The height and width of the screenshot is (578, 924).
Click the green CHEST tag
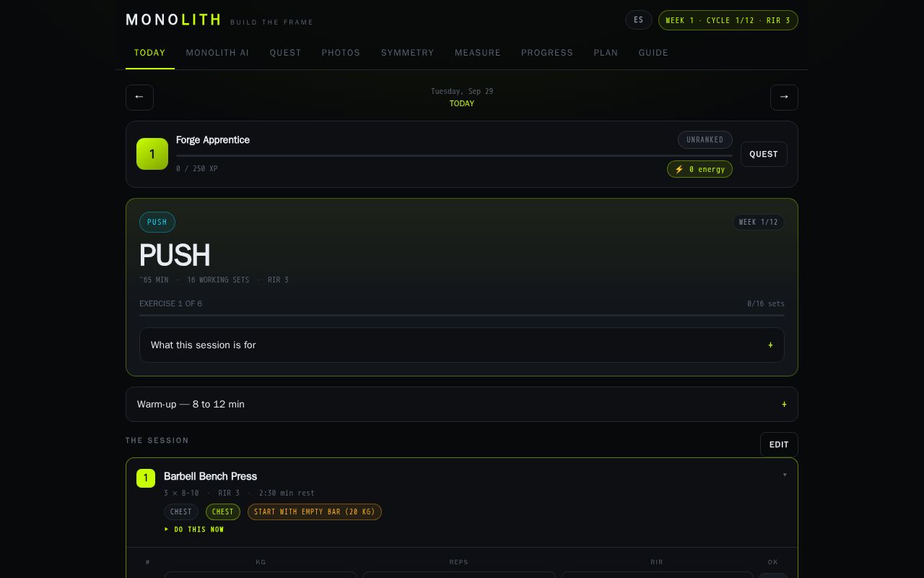[x=223, y=512]
